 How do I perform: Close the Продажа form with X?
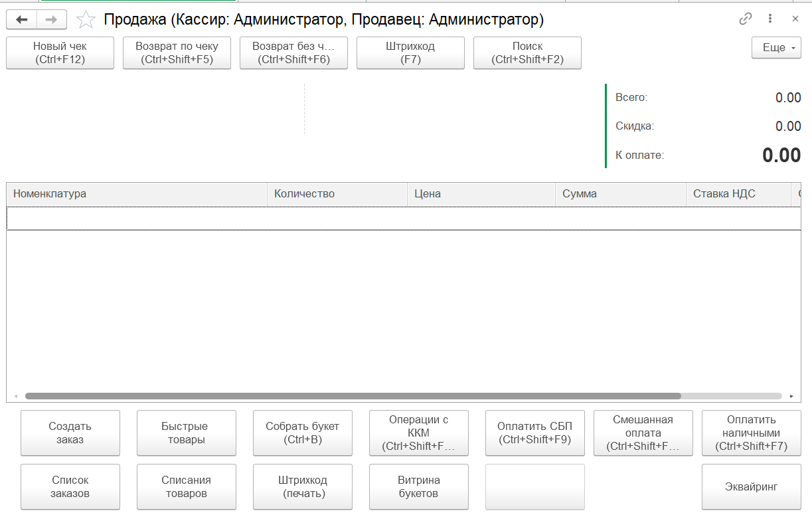coord(795,19)
